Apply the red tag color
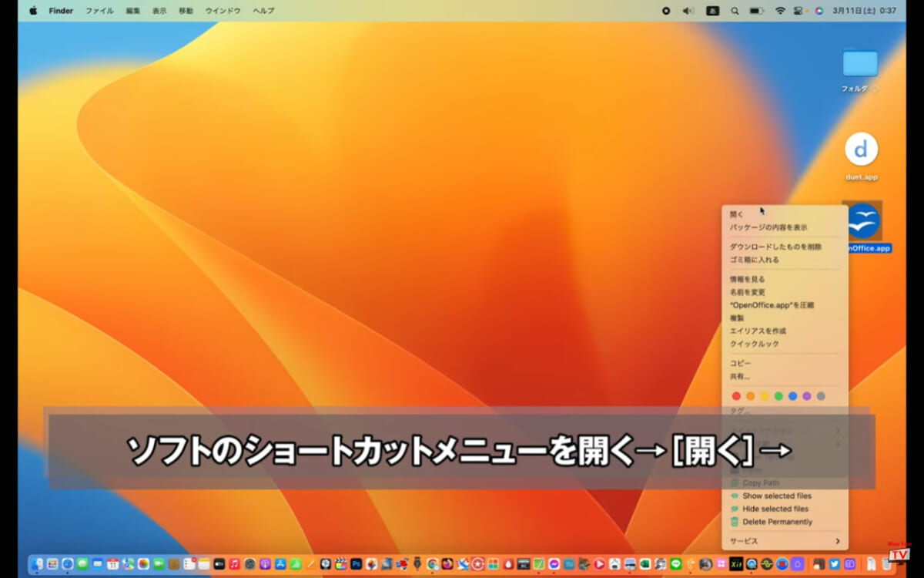This screenshot has width=924, height=578. coord(736,396)
